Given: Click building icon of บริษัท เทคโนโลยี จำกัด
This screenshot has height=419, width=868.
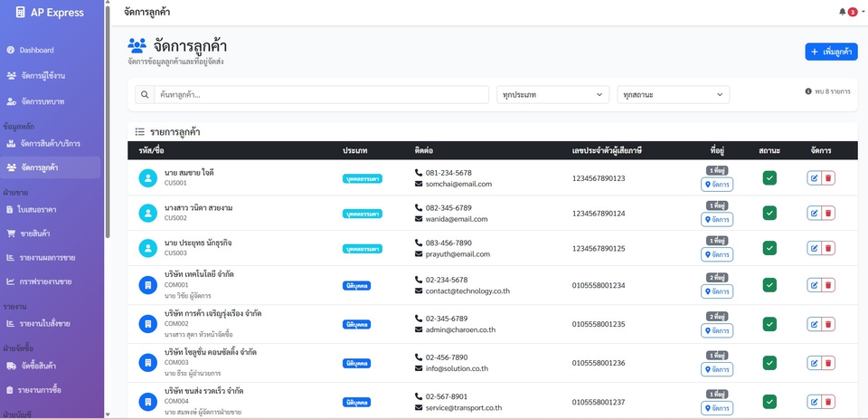Looking at the screenshot, I should coord(147,285).
